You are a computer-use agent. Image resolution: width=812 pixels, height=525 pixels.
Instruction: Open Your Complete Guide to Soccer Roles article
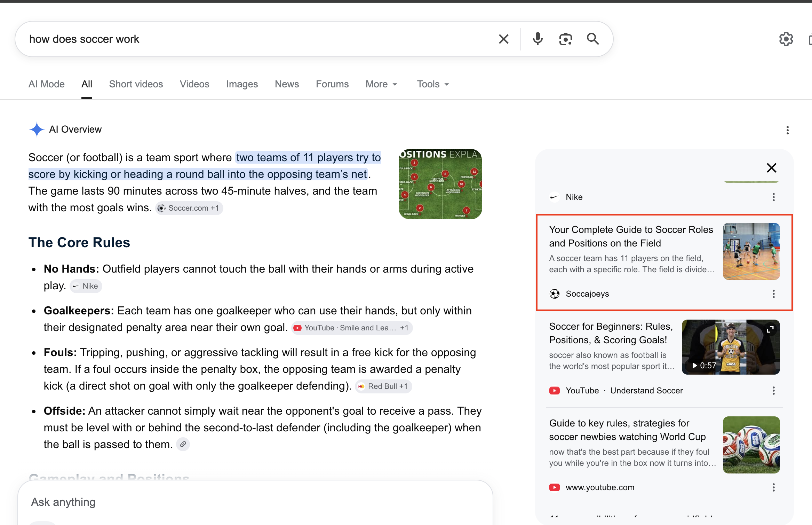631,236
